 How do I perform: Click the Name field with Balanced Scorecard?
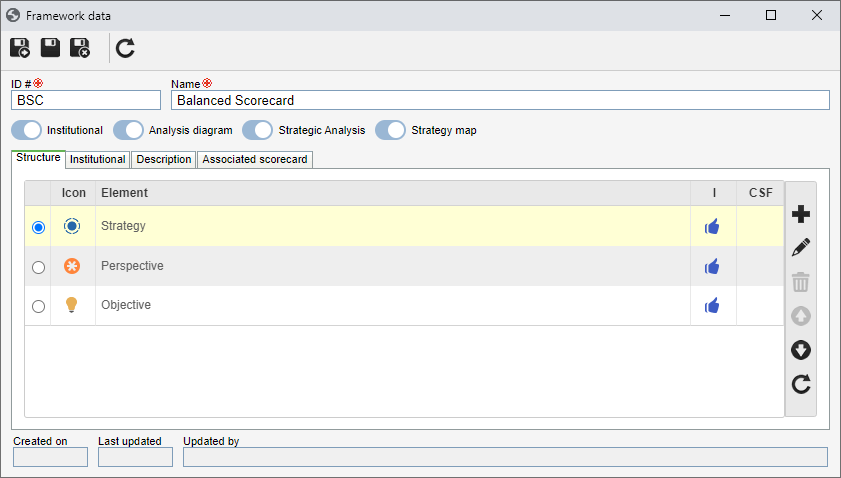point(500,100)
